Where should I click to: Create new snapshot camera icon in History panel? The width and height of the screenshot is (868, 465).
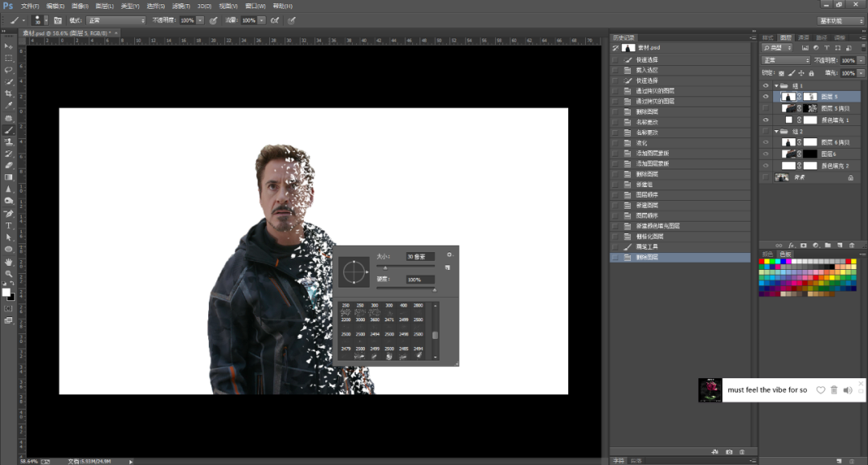click(729, 451)
